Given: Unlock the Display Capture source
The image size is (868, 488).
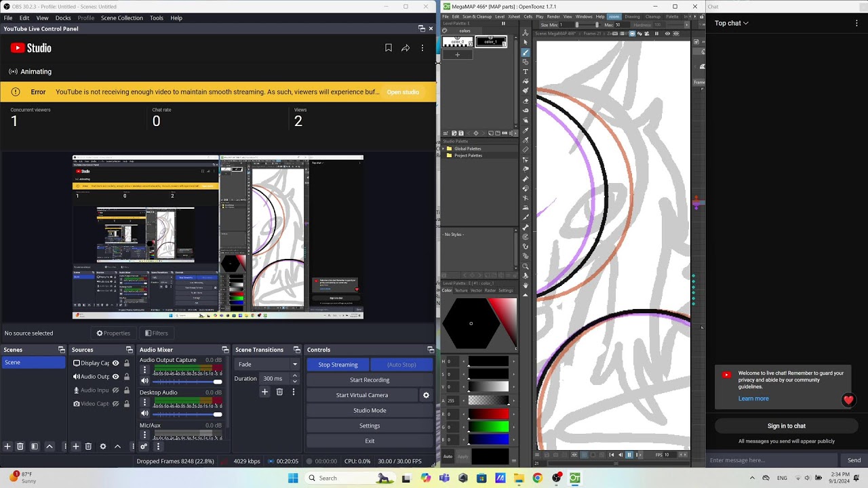Looking at the screenshot, I should click(126, 363).
